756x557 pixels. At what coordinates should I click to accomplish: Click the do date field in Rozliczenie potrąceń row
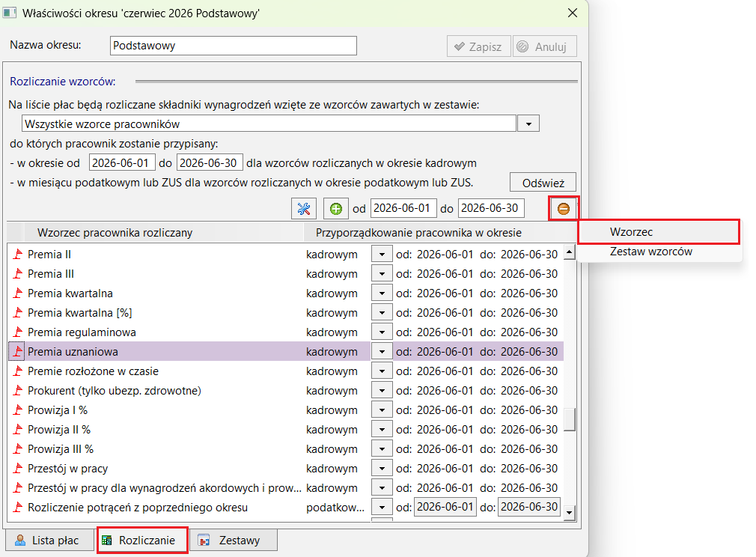pyautogui.click(x=529, y=507)
